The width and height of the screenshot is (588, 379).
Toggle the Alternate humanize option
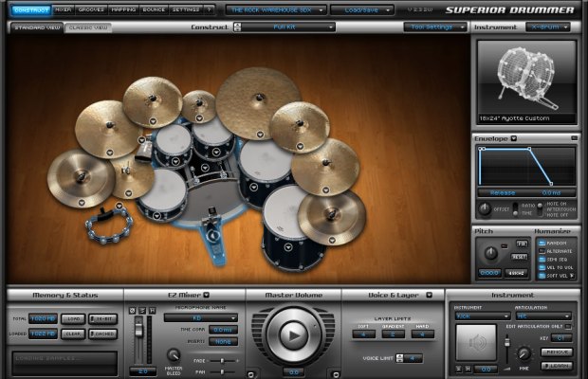[x=542, y=251]
